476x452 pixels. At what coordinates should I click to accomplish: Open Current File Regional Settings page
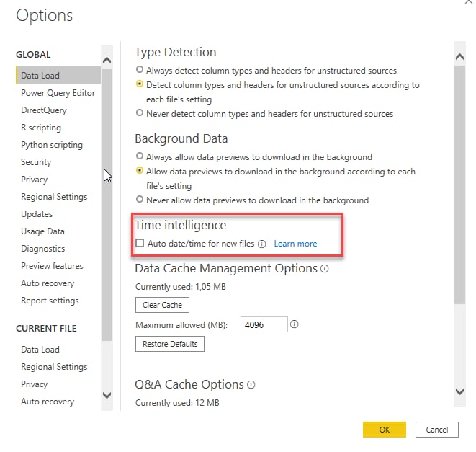click(54, 367)
